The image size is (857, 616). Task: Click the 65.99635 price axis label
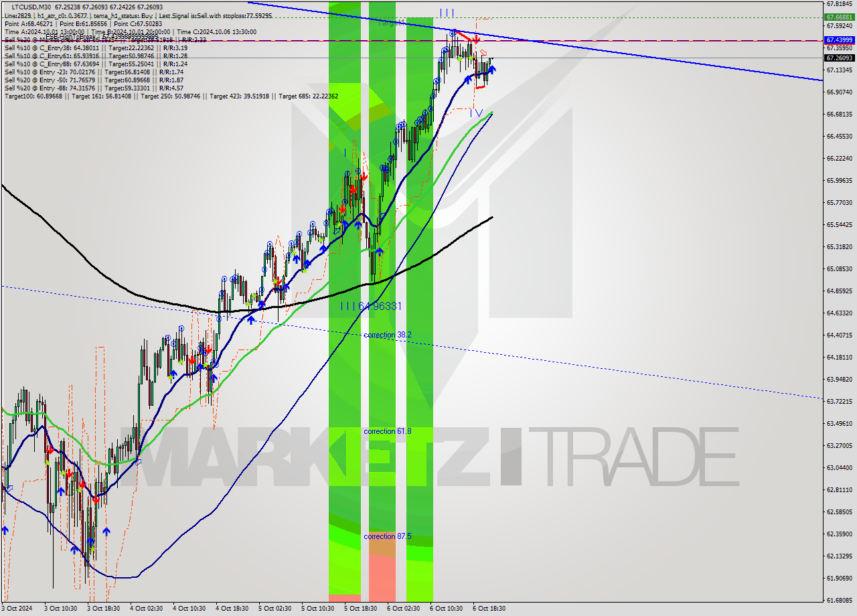click(839, 180)
